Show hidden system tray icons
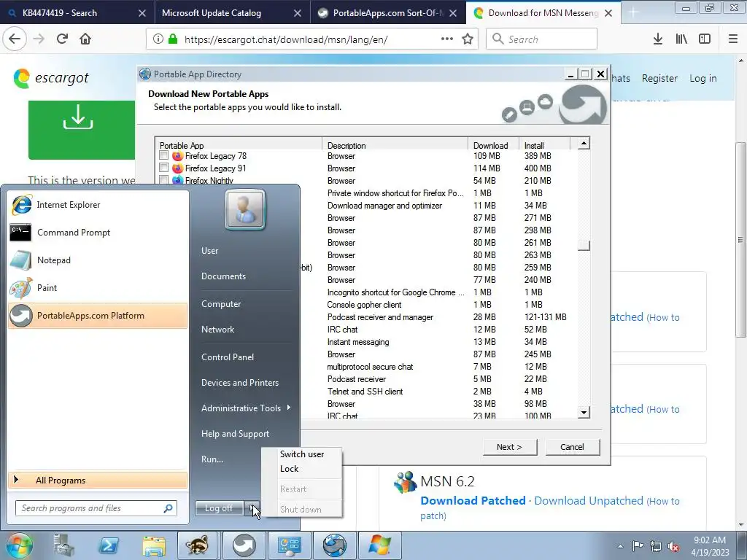The image size is (747, 560). point(620,546)
